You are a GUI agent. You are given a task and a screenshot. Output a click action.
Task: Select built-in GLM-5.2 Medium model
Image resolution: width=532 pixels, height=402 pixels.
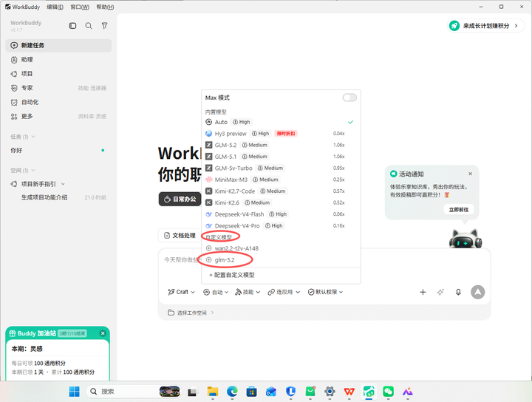coord(281,145)
